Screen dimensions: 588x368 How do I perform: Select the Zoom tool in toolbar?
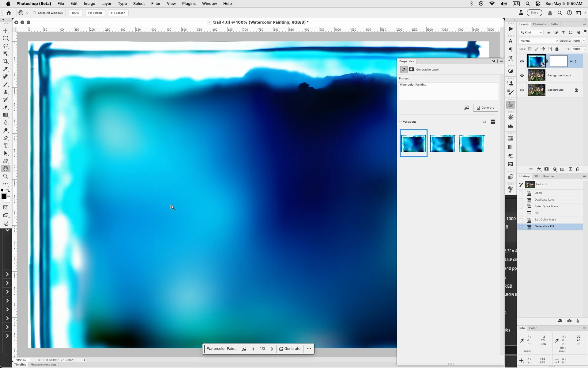click(6, 176)
